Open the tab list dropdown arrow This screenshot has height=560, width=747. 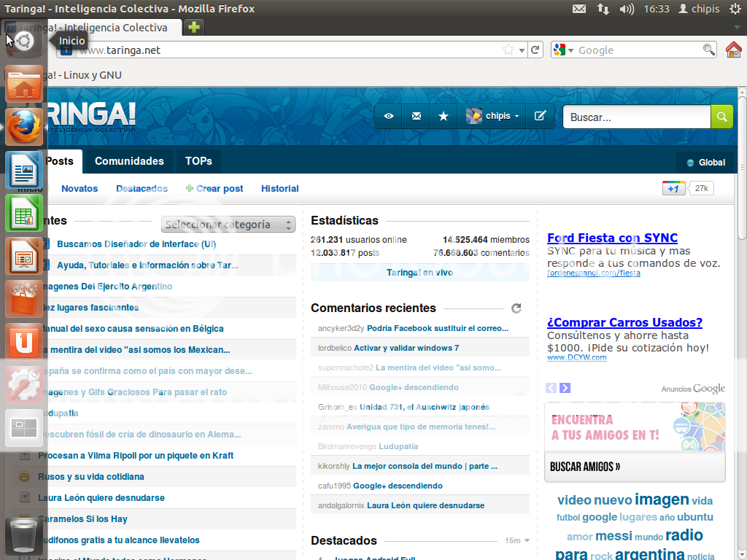737,28
